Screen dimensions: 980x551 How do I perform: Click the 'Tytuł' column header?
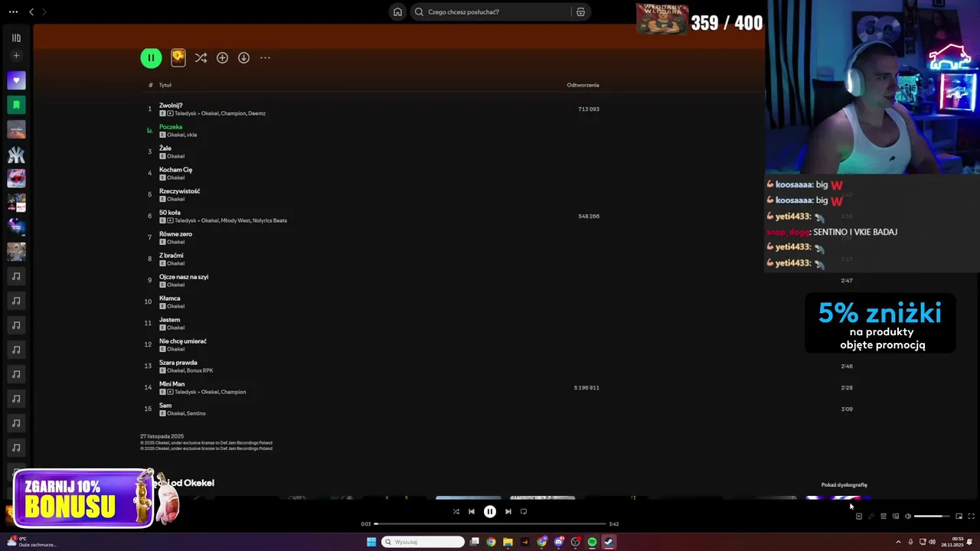[x=165, y=85]
